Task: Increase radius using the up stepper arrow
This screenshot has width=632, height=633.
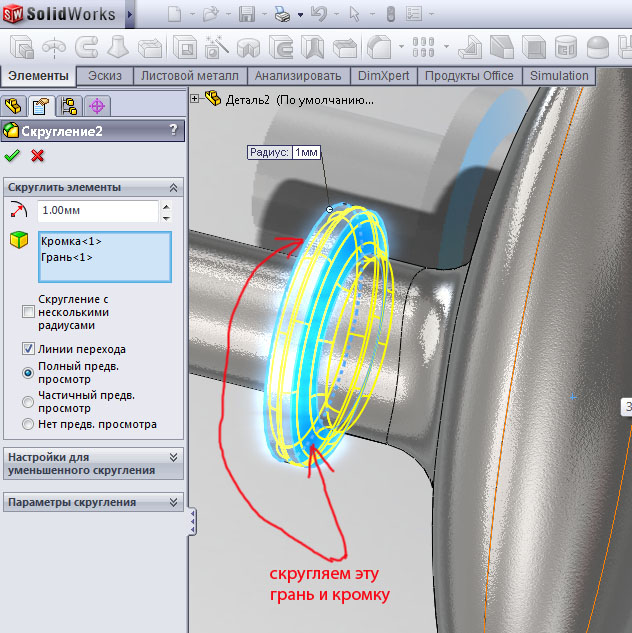Action: (166, 206)
